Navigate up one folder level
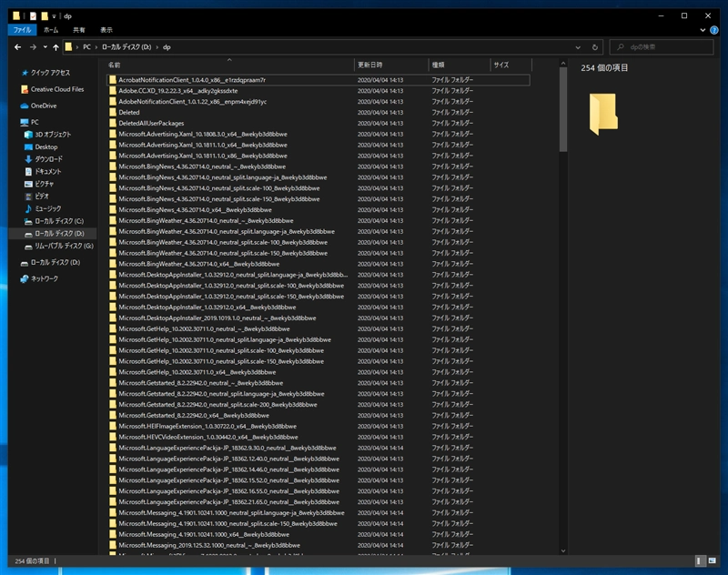The height and width of the screenshot is (575, 728). click(x=56, y=47)
